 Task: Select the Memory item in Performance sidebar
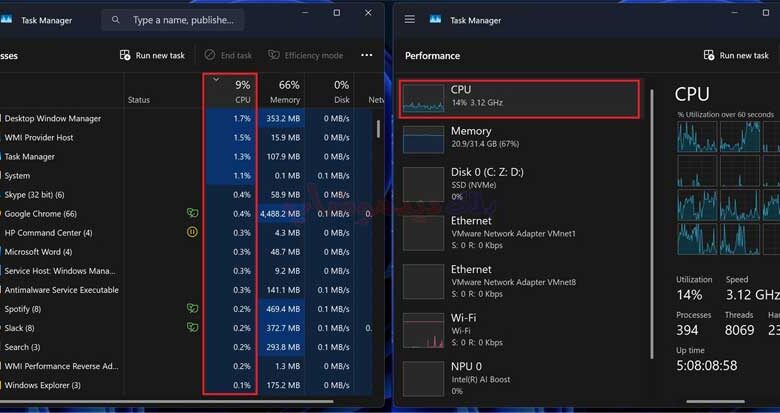pos(519,139)
